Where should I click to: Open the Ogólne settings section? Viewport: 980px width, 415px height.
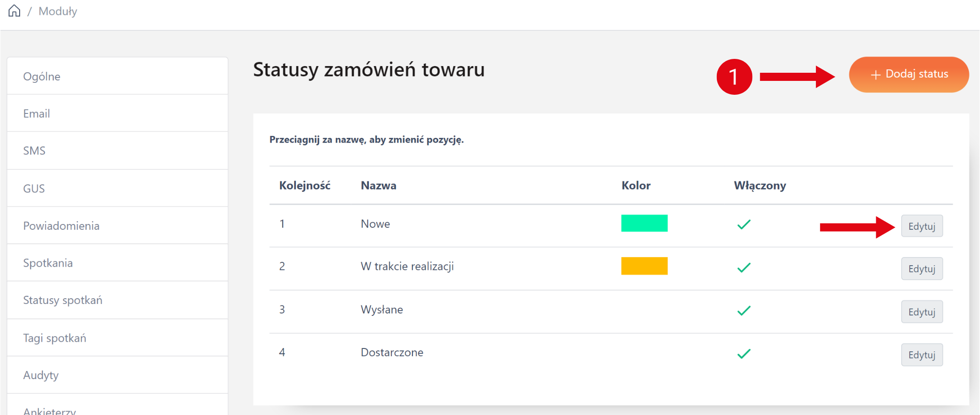coord(42,77)
